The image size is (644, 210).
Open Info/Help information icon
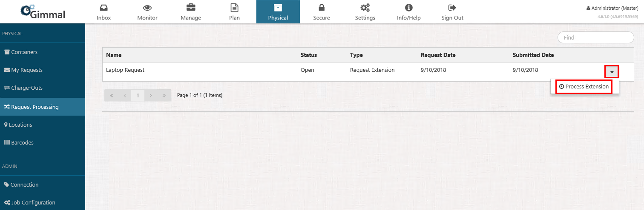408,8
